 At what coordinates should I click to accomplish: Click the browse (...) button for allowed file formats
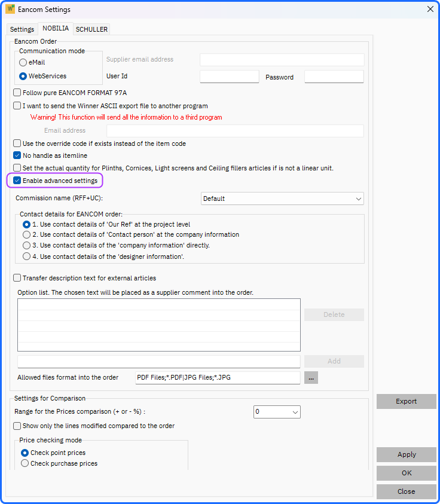point(311,378)
